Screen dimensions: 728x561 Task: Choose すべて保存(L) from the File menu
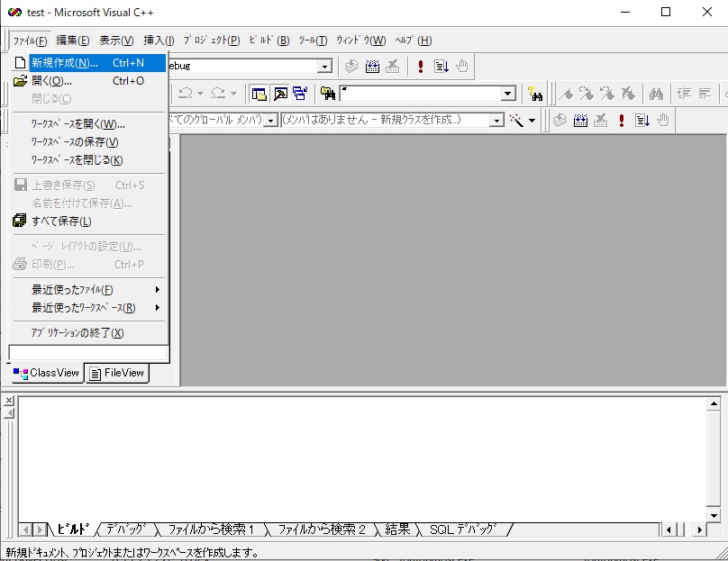(x=88, y=222)
